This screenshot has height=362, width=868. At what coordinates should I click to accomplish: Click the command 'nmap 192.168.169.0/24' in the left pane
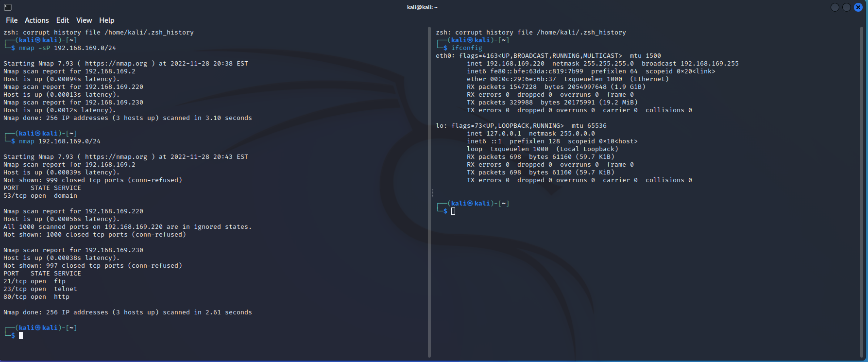point(60,141)
